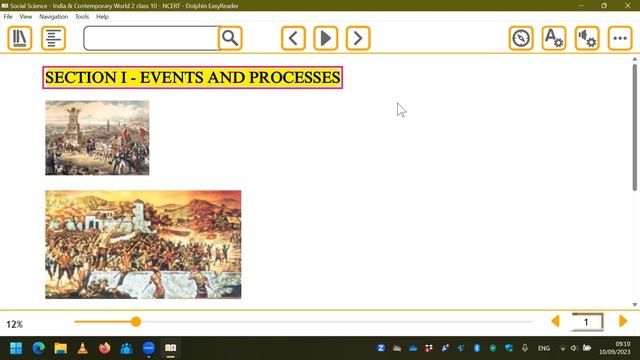
Task: Click EasyReader book icon in taskbar
Action: (x=171, y=348)
